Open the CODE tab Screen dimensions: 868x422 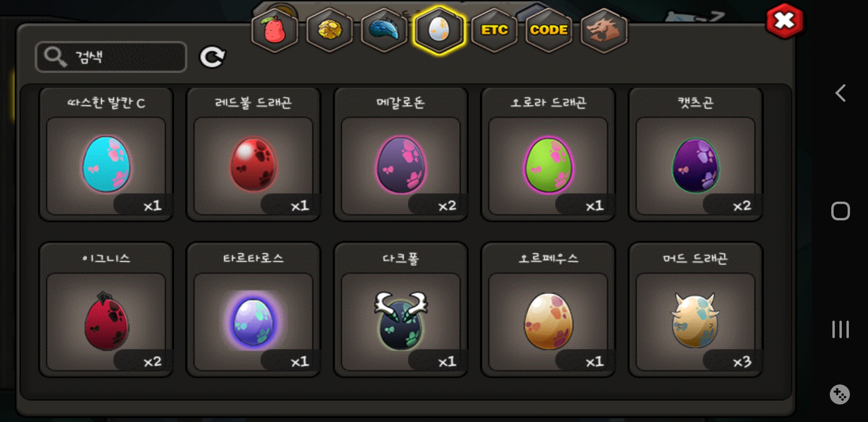[549, 30]
